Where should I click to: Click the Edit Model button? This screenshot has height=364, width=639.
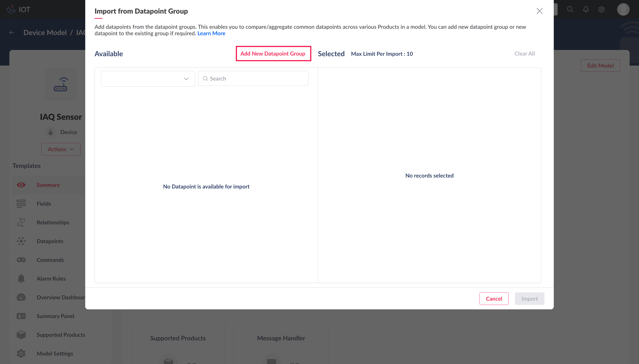600,66
